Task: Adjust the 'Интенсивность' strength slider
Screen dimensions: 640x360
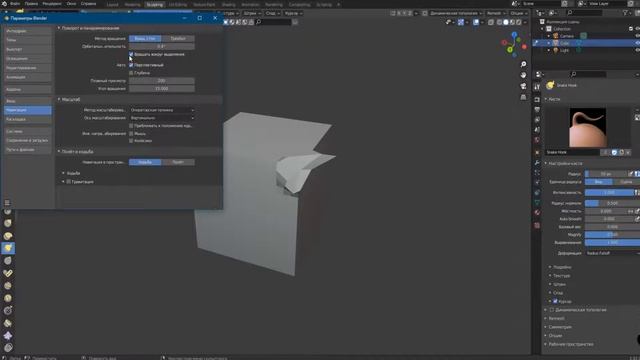Action: click(609, 192)
